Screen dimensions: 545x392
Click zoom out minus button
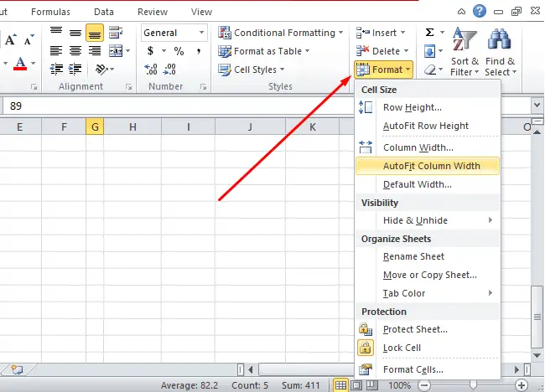point(424,385)
